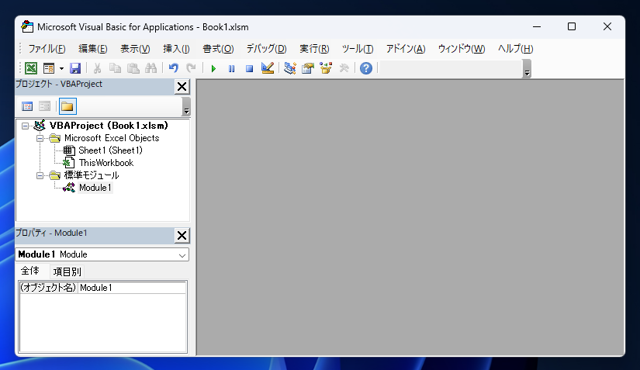The image size is (640, 370).
Task: Click the standard toolbar options arrow
Action: (x=527, y=69)
